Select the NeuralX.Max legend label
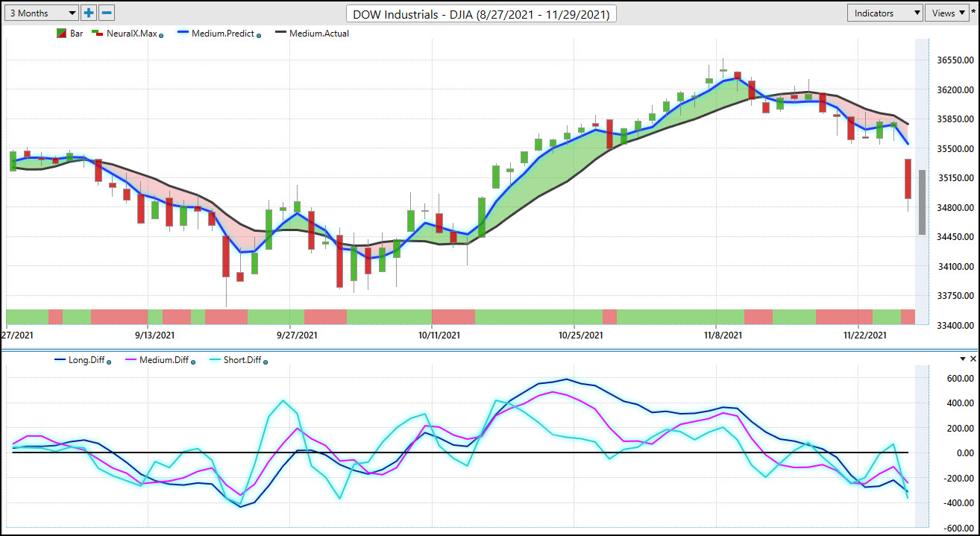Viewport: 980px width, 536px height. pos(131,34)
